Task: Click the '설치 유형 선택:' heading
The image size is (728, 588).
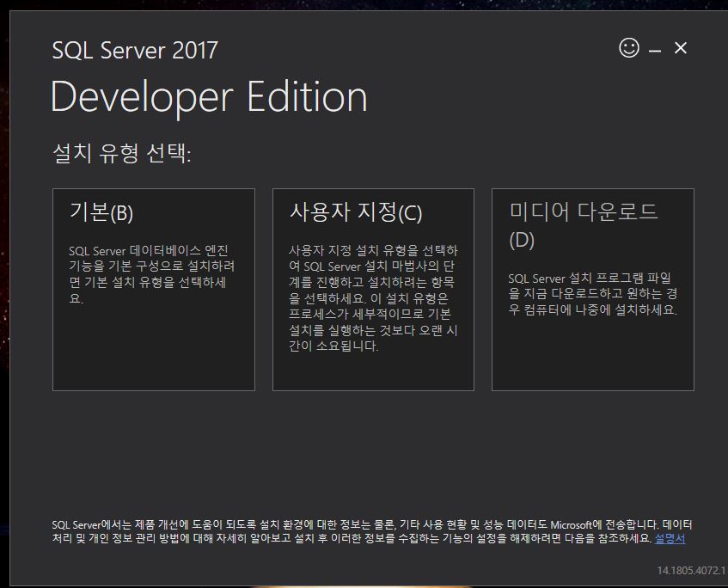Action: [x=122, y=153]
